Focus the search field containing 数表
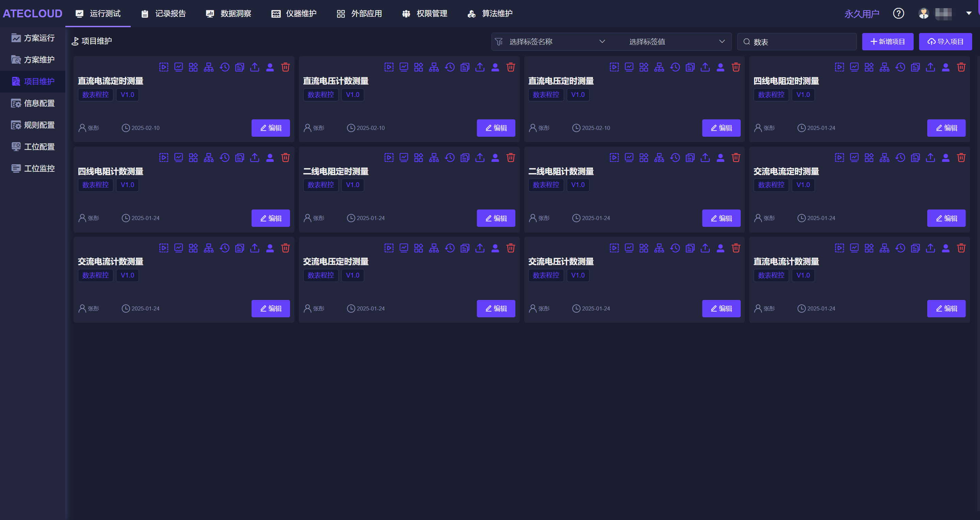 [797, 42]
